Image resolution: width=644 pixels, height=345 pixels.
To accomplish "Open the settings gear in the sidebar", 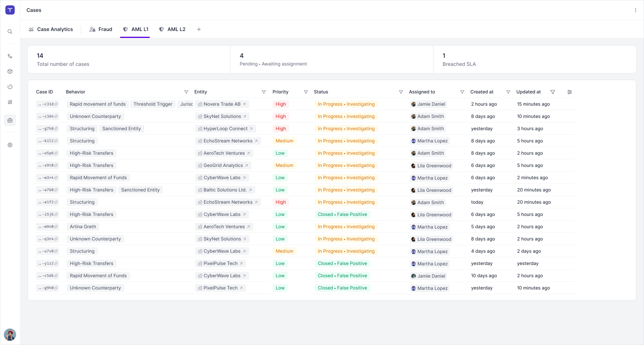I will pyautogui.click(x=10, y=145).
